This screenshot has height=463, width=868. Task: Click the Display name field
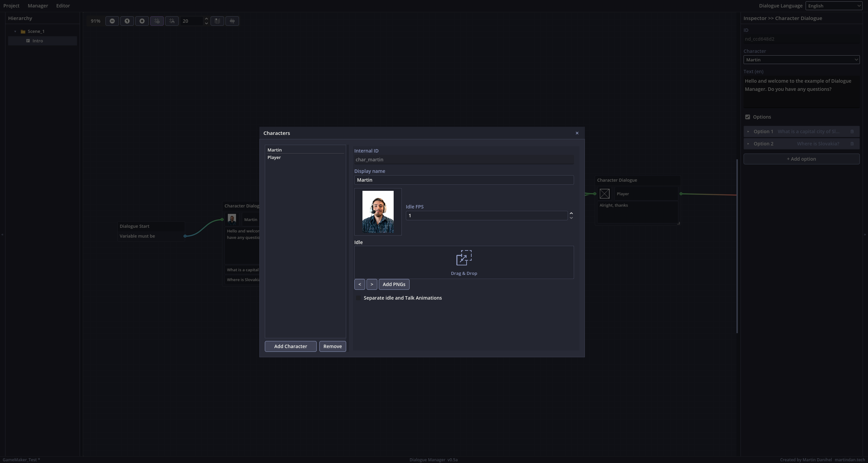coord(464,180)
